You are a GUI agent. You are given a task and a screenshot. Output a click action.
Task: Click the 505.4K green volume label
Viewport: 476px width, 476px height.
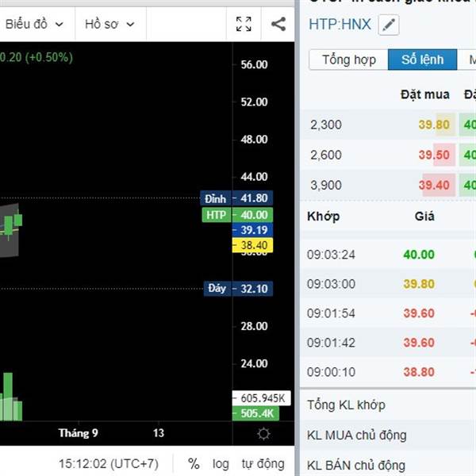255,413
